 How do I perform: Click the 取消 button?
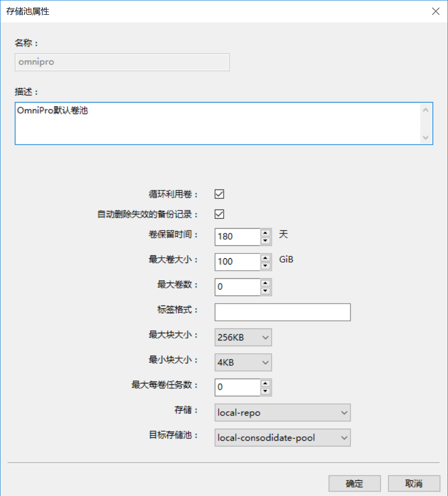pos(414,484)
